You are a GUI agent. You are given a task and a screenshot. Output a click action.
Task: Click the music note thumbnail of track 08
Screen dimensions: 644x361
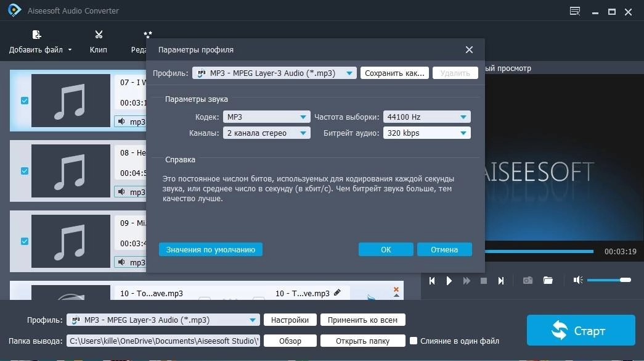pos(71,171)
